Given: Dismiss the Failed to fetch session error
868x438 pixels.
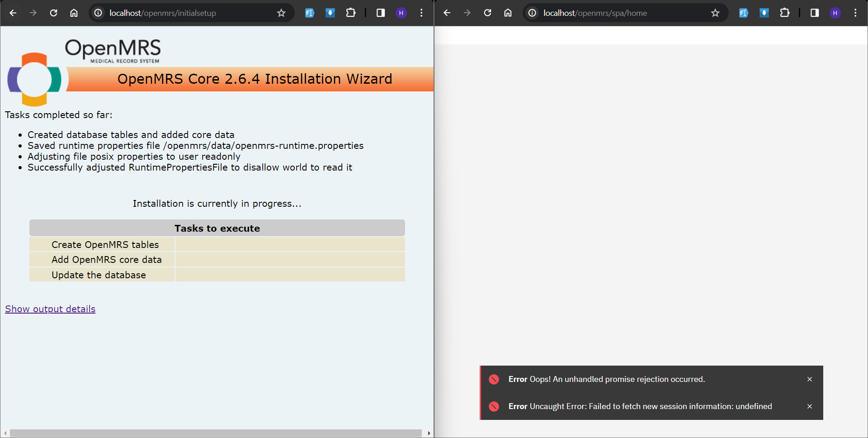Looking at the screenshot, I should click(x=810, y=406).
